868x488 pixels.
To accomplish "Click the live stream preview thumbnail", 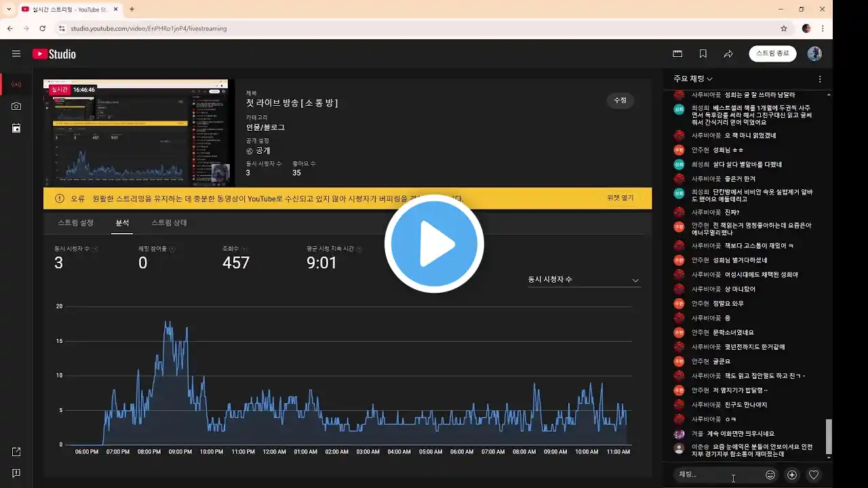I will (139, 133).
